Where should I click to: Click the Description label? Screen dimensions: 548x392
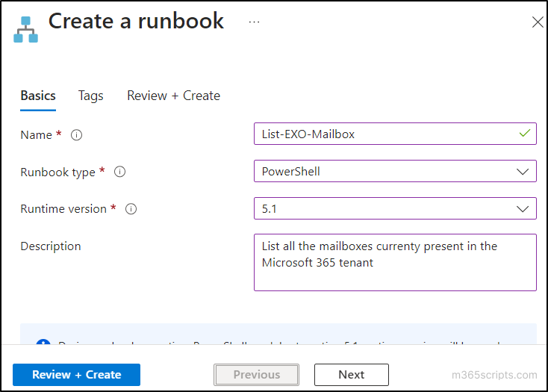tap(51, 246)
